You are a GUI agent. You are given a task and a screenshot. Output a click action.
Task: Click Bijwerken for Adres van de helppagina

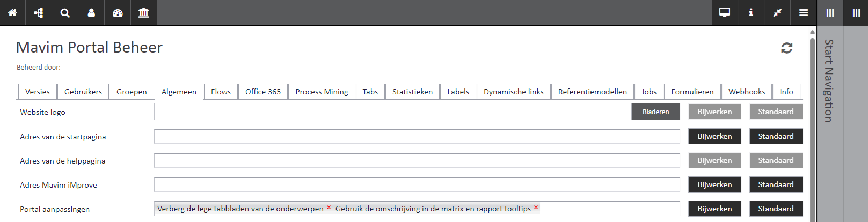click(714, 160)
